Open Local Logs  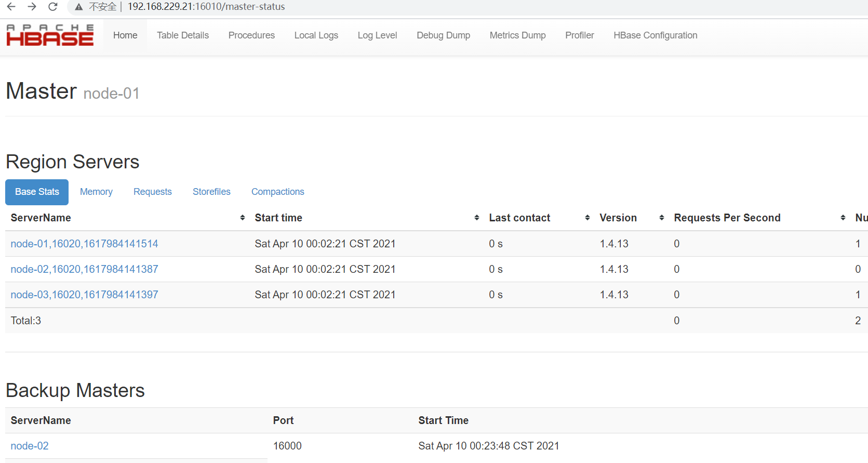(x=316, y=35)
